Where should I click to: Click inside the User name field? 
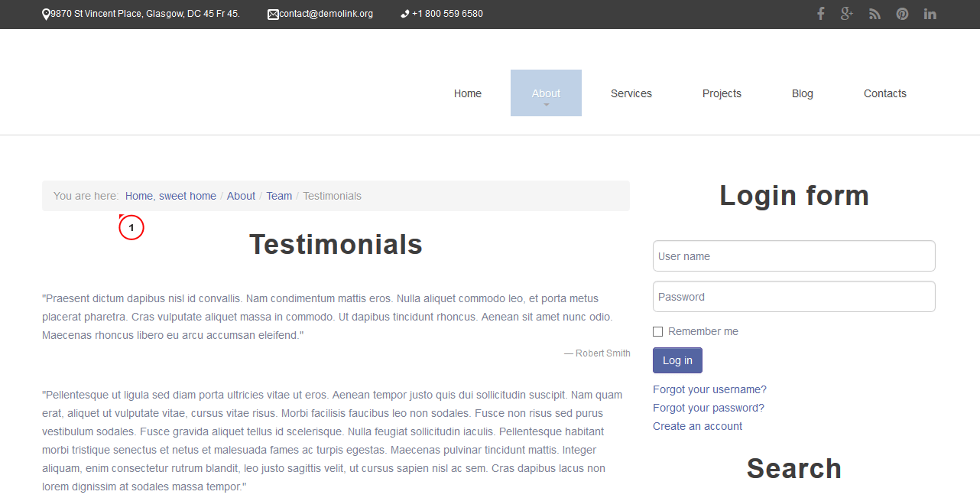pos(793,256)
